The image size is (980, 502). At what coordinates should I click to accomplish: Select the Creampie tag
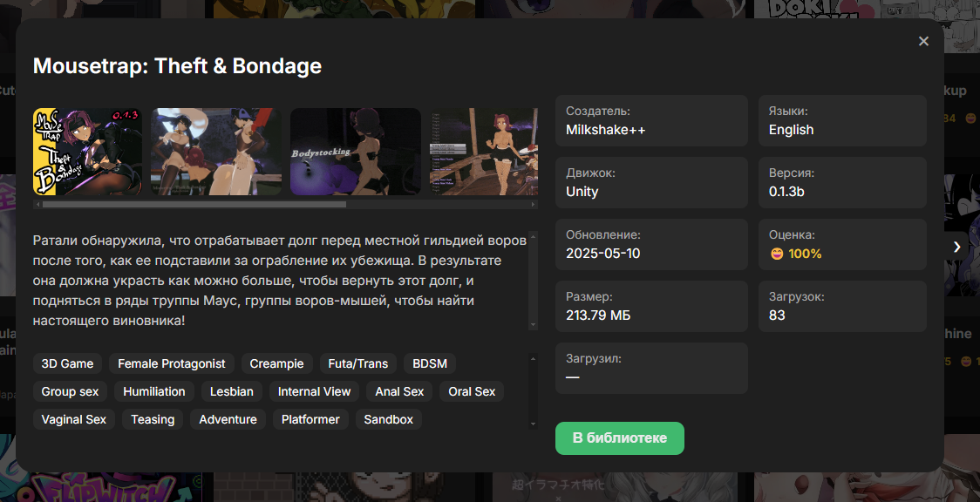click(277, 363)
